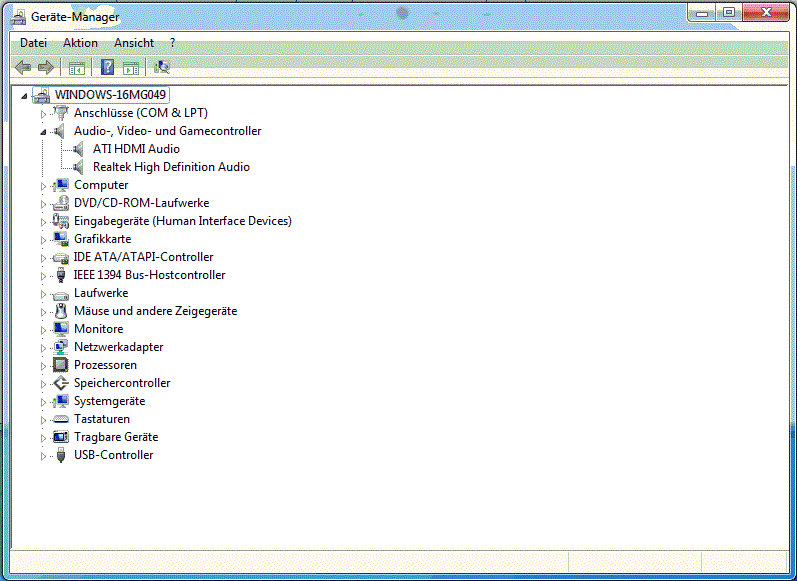Click the Forward arrow toolbar icon
This screenshot has height=581, width=797.
[x=46, y=67]
